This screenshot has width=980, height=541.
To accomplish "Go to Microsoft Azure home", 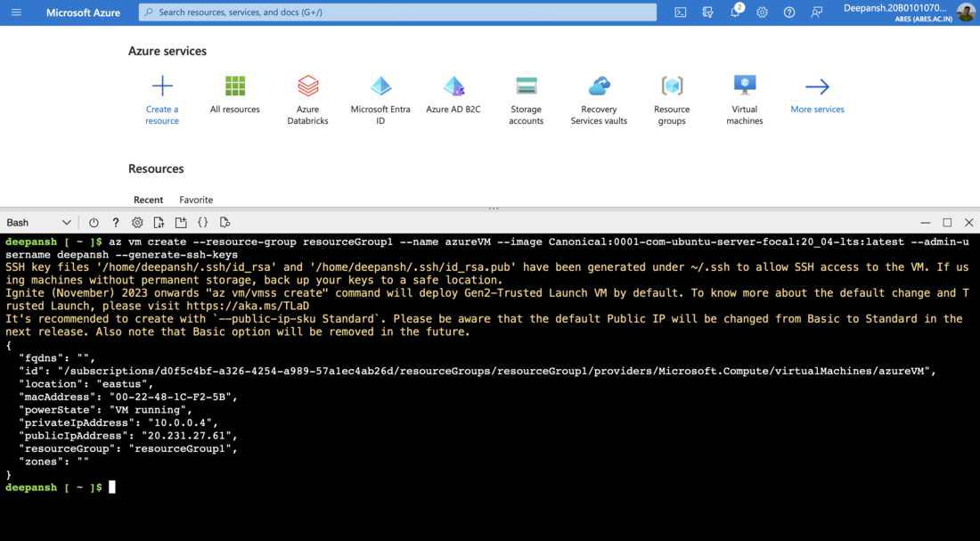I will coord(83,12).
